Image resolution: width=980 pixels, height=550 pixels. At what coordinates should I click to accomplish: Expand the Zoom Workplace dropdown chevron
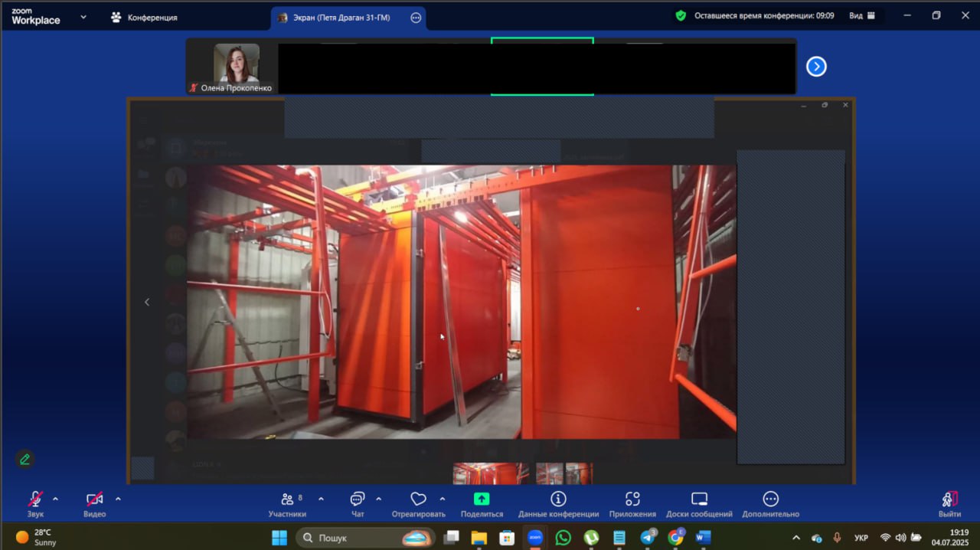click(x=83, y=17)
